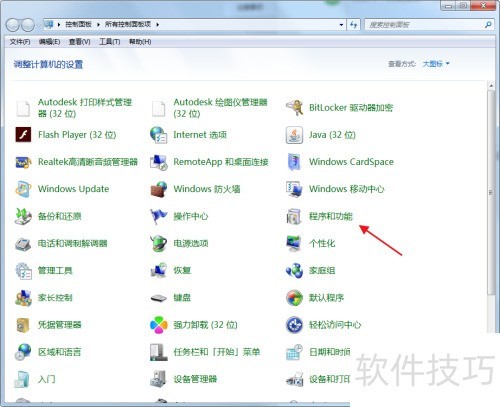500x407 pixels.
Task: Open 程序和功能 icon
Action: 294,216
